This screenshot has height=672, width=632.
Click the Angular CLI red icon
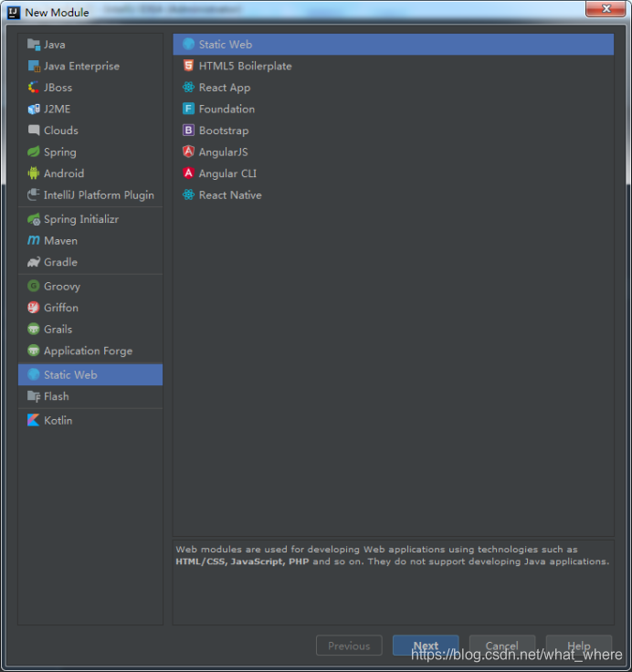point(188,173)
